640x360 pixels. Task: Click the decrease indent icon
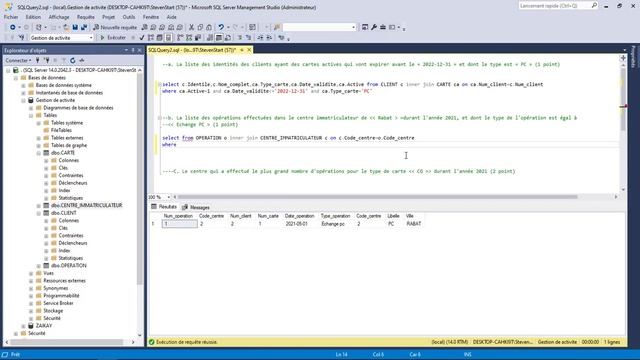click(260, 38)
